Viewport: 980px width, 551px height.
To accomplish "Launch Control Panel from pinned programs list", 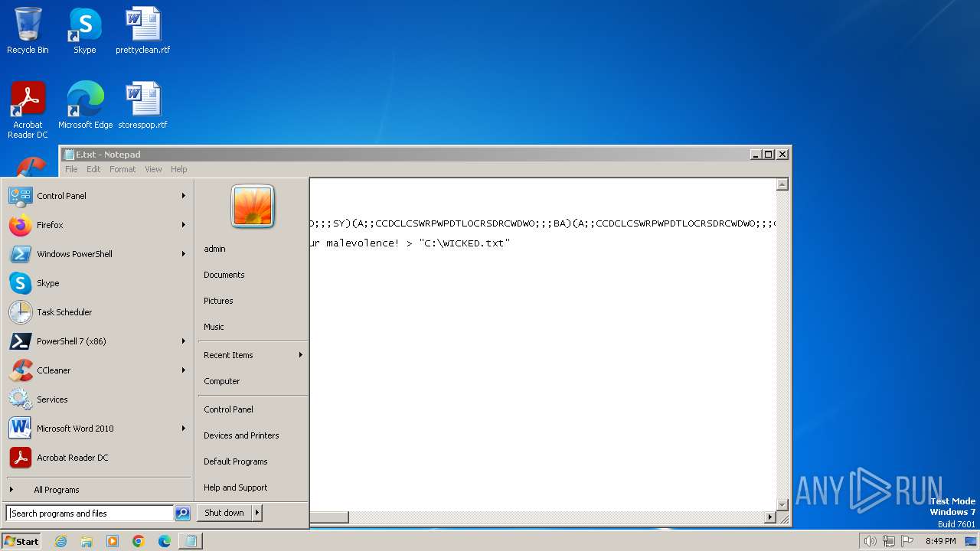I will pos(97,196).
